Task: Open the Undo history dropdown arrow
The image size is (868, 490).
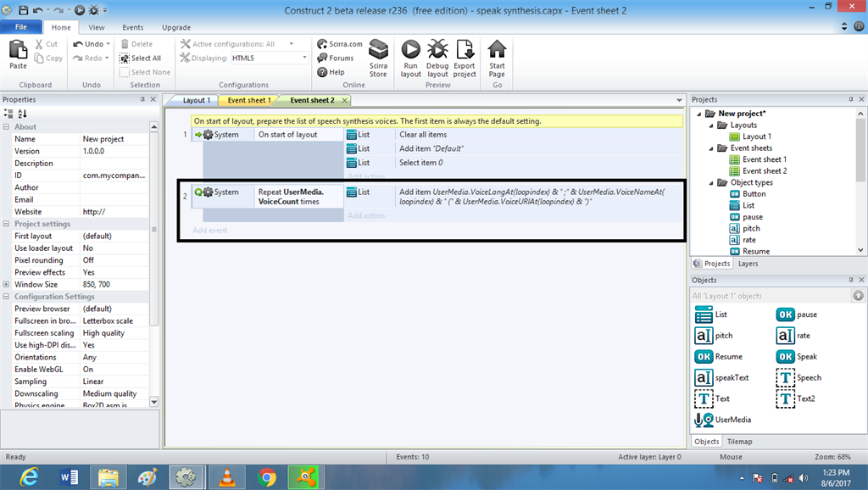Action: 108,44
